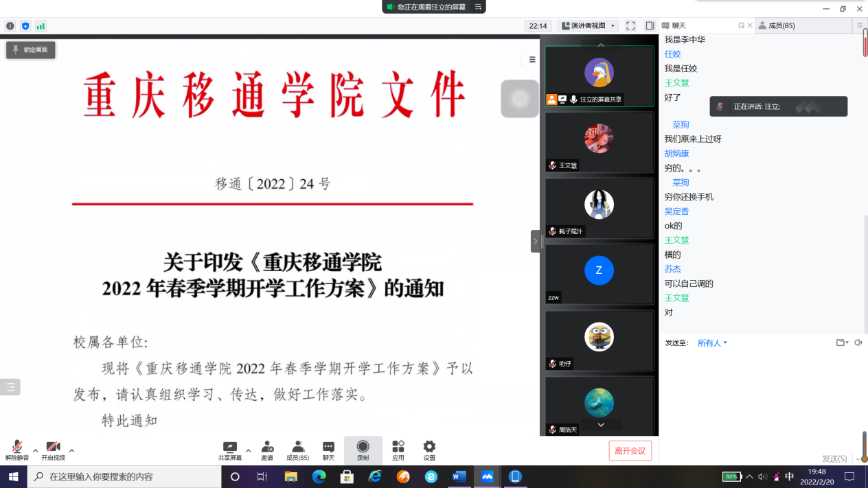Click the blue security shield icon
The width and height of the screenshot is (868, 488).
click(25, 26)
